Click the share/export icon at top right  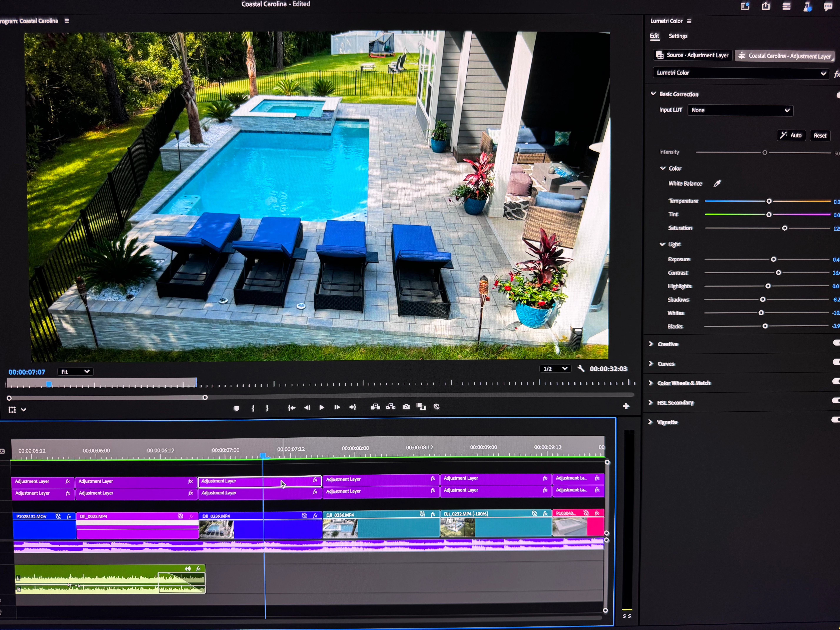766,6
